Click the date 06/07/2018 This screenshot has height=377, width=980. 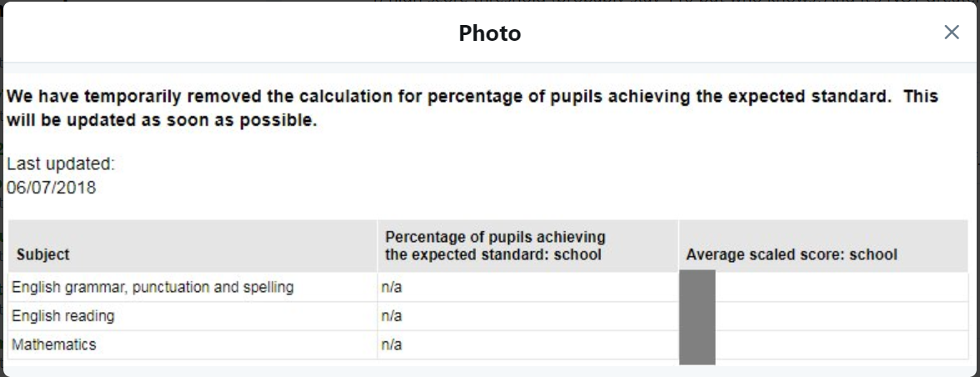(x=52, y=188)
